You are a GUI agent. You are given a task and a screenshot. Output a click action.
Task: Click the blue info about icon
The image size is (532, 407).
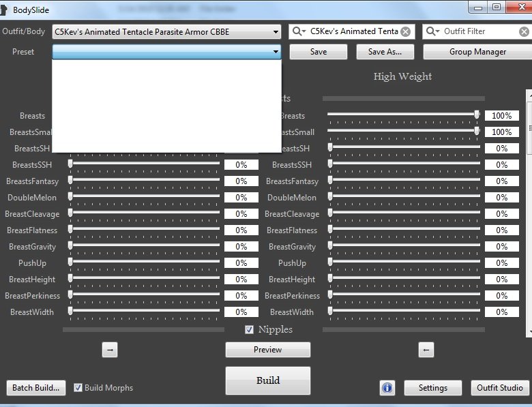[x=387, y=388]
